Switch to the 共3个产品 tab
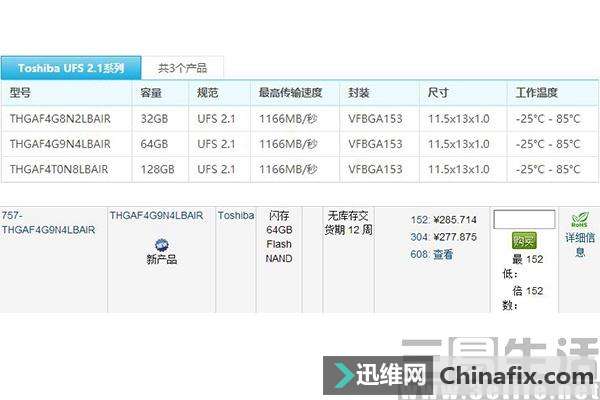 pyautogui.click(x=183, y=69)
